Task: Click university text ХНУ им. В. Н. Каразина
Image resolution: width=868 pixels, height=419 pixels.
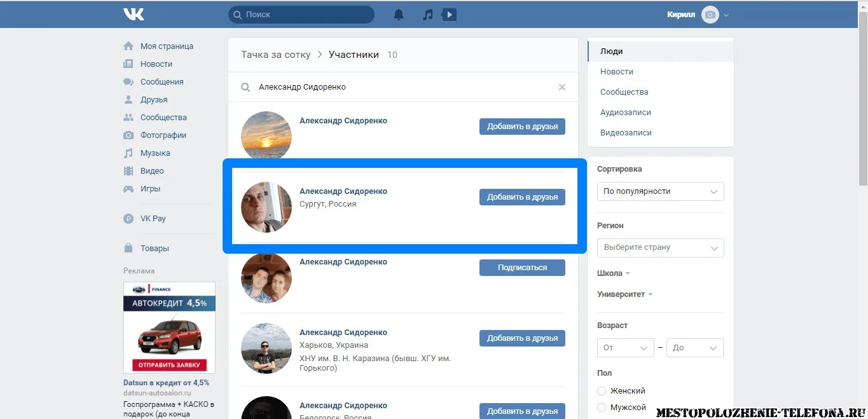Action: pos(376,363)
